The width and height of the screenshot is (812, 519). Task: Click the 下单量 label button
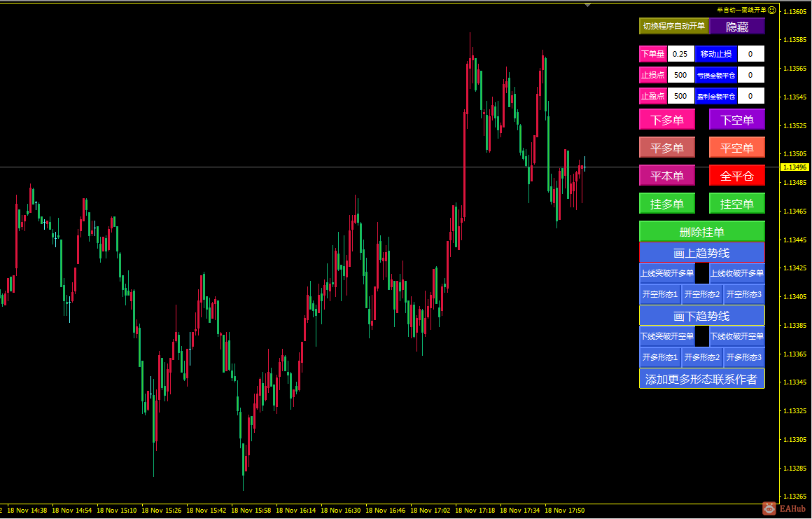[652, 54]
